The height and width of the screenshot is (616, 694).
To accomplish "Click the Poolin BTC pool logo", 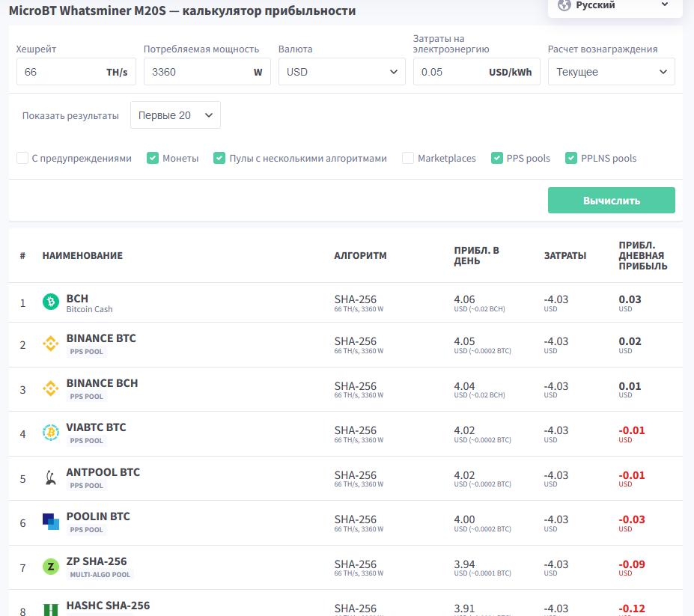I will point(50,522).
